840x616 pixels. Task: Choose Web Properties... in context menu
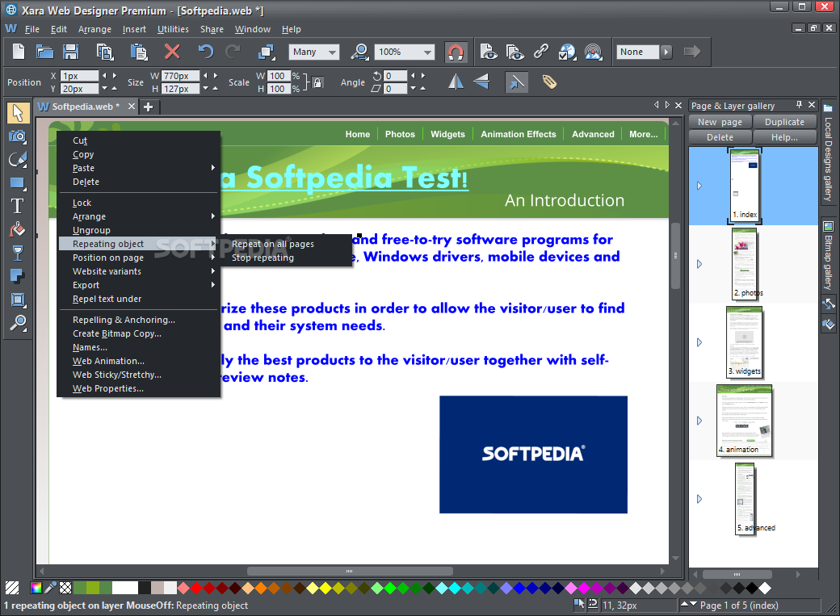tap(107, 388)
